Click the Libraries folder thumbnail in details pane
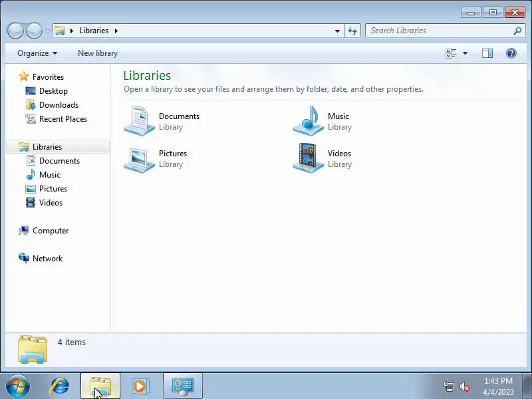 [x=33, y=349]
